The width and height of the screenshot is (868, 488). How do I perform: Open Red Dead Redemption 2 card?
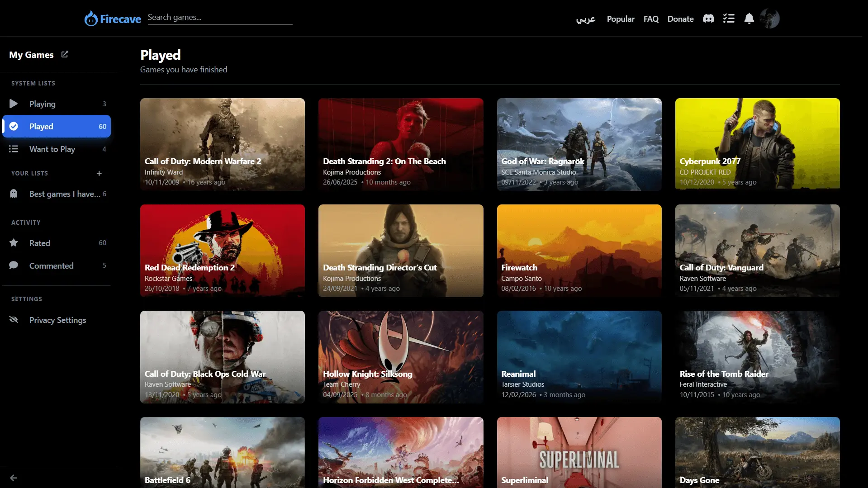pos(223,251)
